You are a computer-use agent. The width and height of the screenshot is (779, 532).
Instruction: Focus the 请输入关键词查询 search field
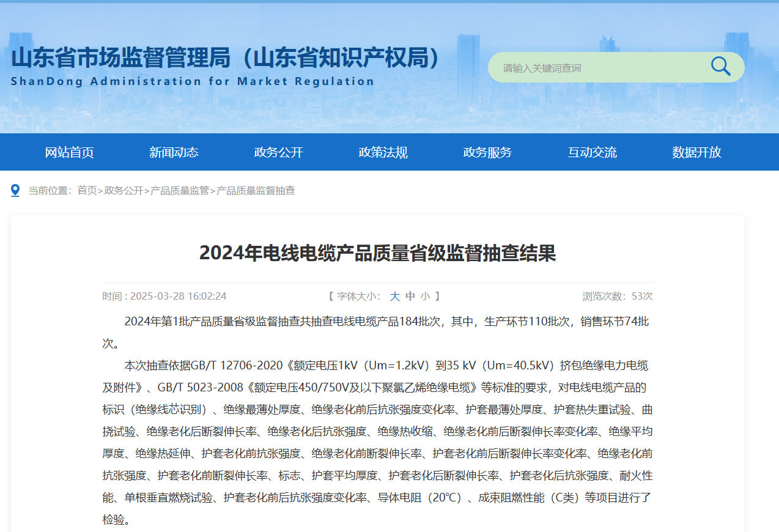(x=616, y=67)
